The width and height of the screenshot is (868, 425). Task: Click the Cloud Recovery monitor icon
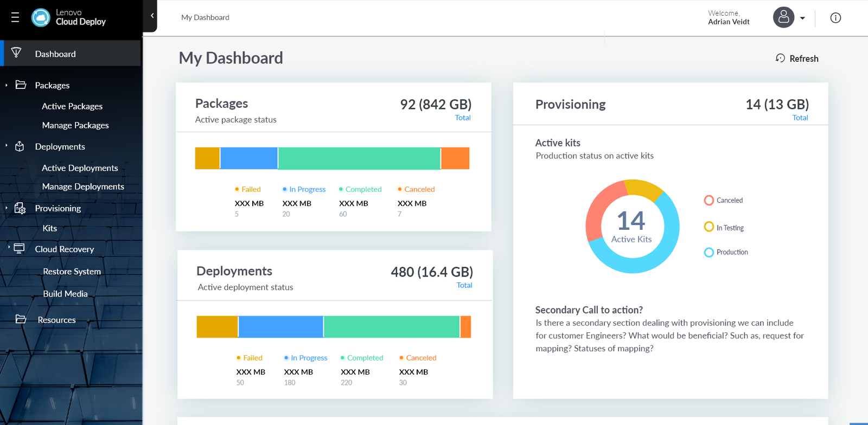pyautogui.click(x=19, y=248)
